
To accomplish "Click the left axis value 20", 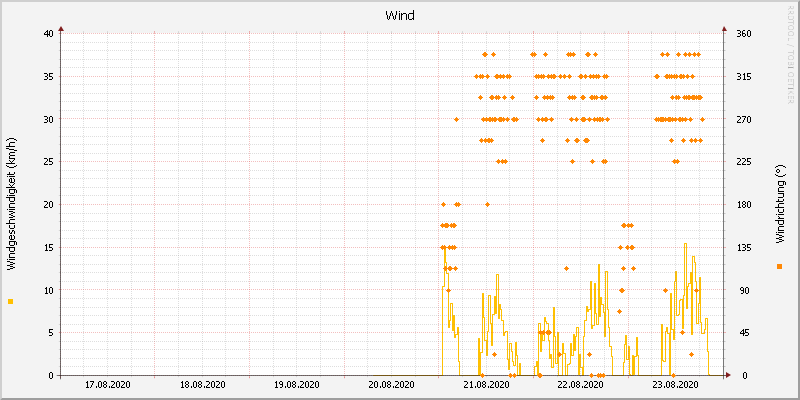I will coord(48,205).
